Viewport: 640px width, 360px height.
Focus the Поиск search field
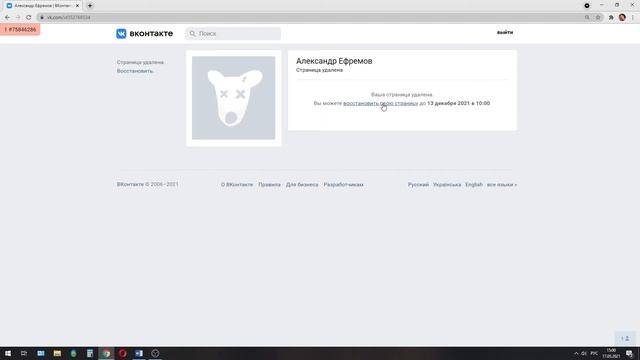(x=233, y=33)
